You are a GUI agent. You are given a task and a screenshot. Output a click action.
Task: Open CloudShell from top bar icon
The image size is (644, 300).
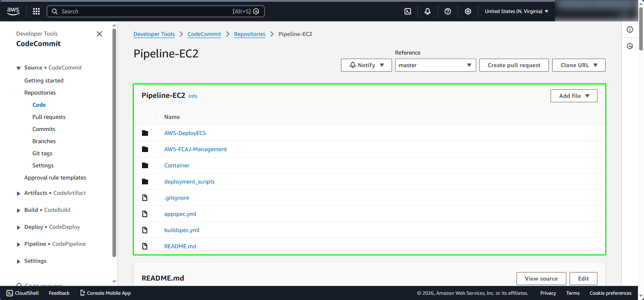[408, 11]
